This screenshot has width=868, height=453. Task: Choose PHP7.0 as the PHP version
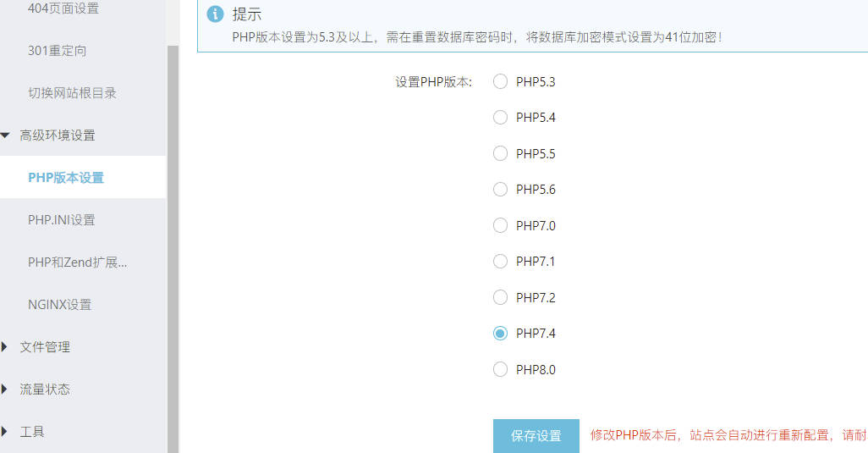(500, 225)
